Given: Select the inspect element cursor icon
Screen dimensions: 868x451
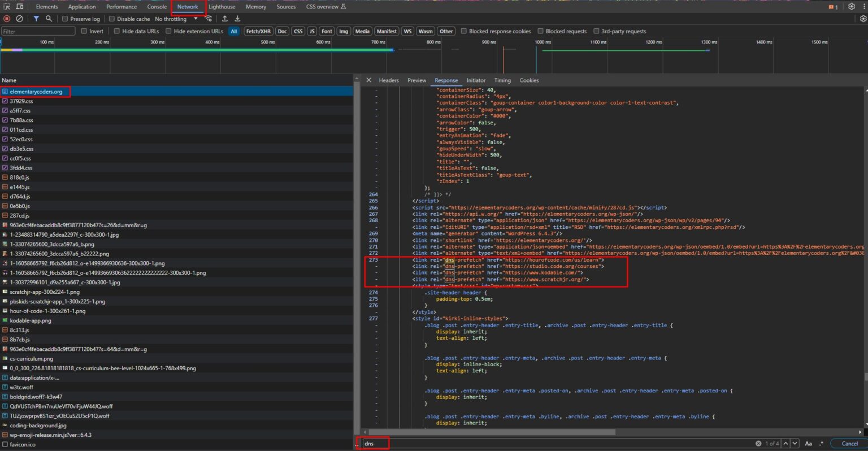Looking at the screenshot, I should click(7, 6).
